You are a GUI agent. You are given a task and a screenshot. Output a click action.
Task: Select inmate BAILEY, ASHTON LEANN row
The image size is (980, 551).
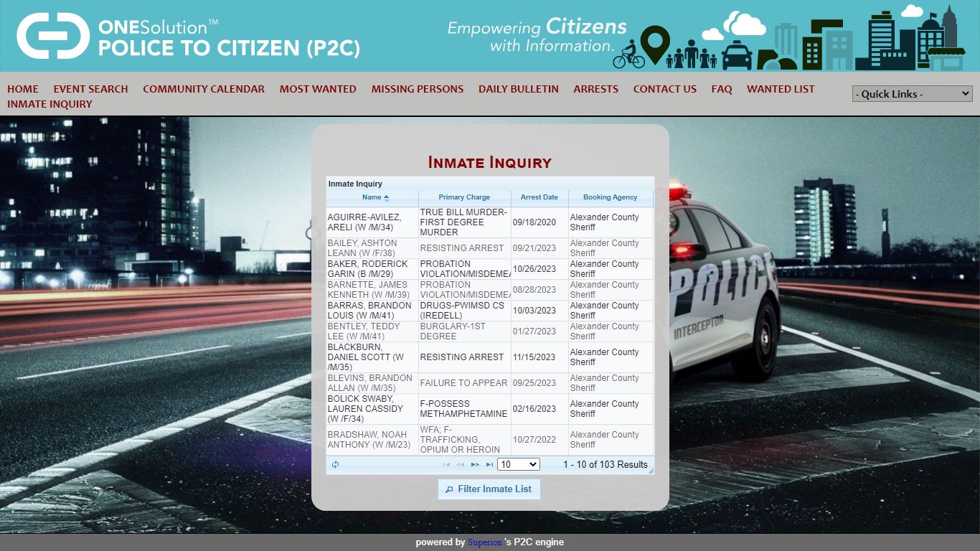[490, 248]
